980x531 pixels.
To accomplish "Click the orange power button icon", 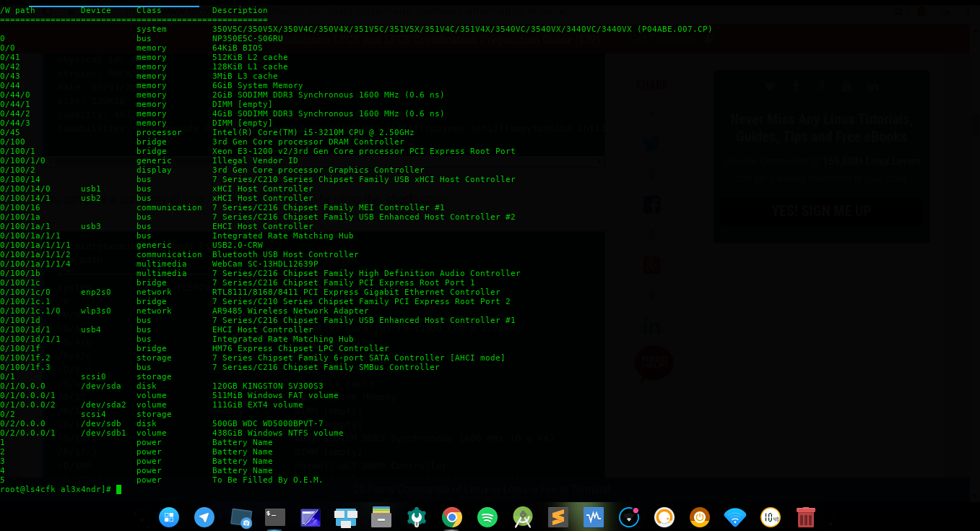I will click(700, 517).
